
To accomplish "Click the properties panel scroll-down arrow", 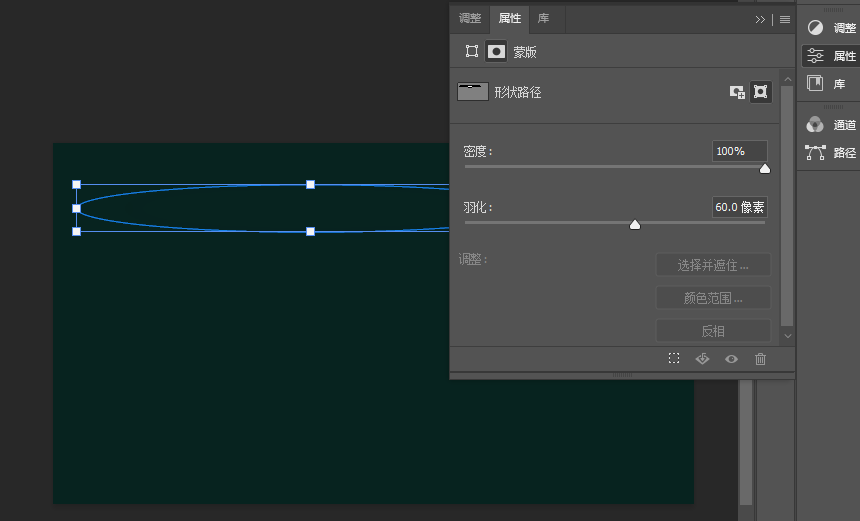I will pos(788,336).
